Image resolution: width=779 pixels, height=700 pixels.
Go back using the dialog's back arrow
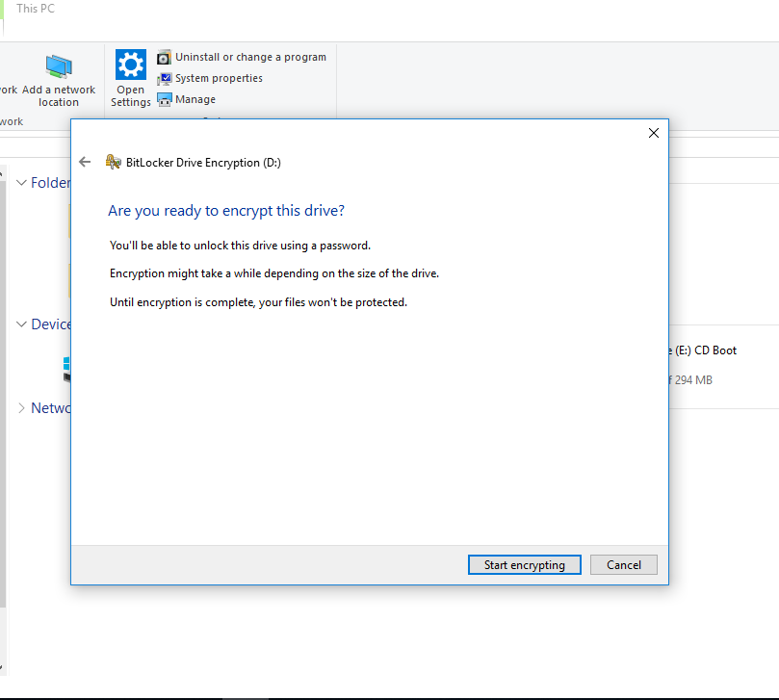pos(85,162)
